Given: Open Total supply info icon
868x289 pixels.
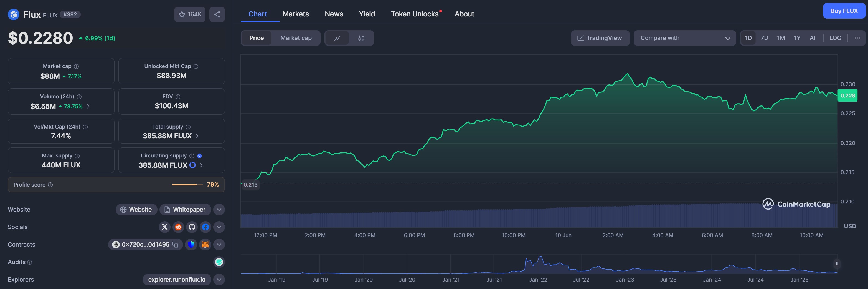Looking at the screenshot, I should 188,127.
